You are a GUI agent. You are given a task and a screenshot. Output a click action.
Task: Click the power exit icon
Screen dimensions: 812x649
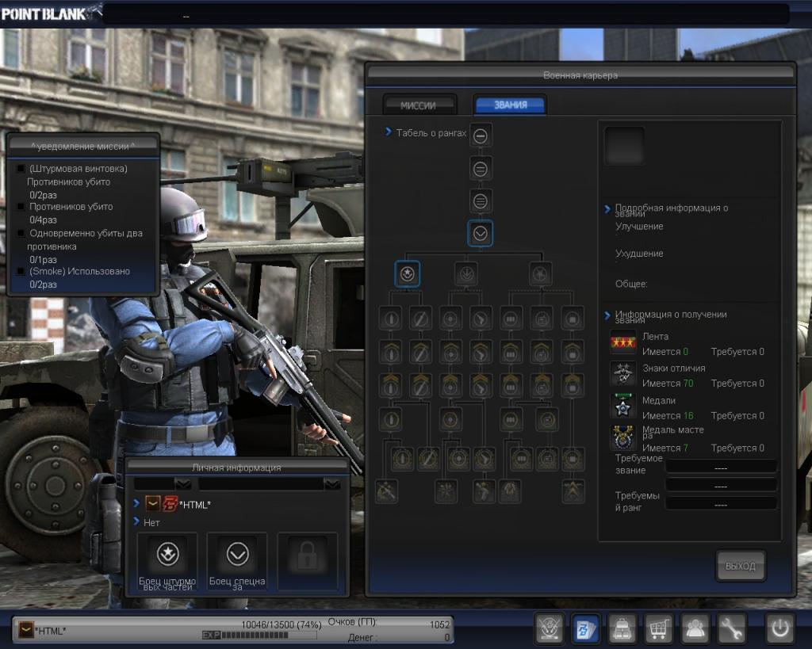click(779, 628)
